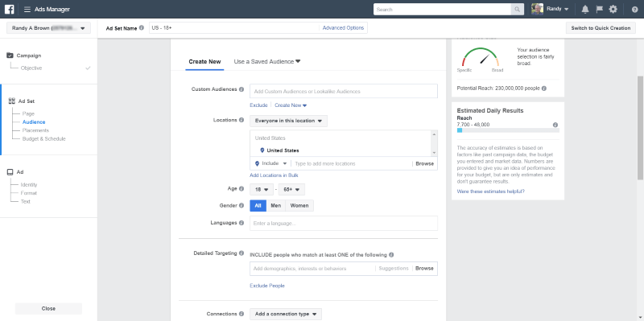Click the Ad Set Name input field
The image size is (644, 321).
tap(234, 28)
